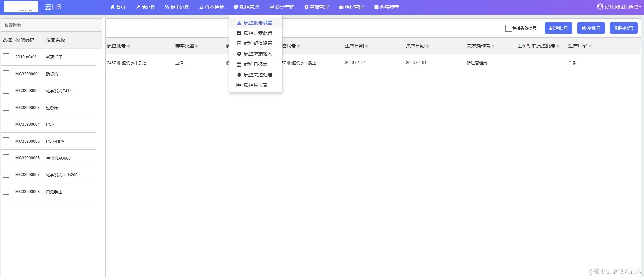Select the MC33900001 酶标仪 checkbox
644x277 pixels.
6,74
